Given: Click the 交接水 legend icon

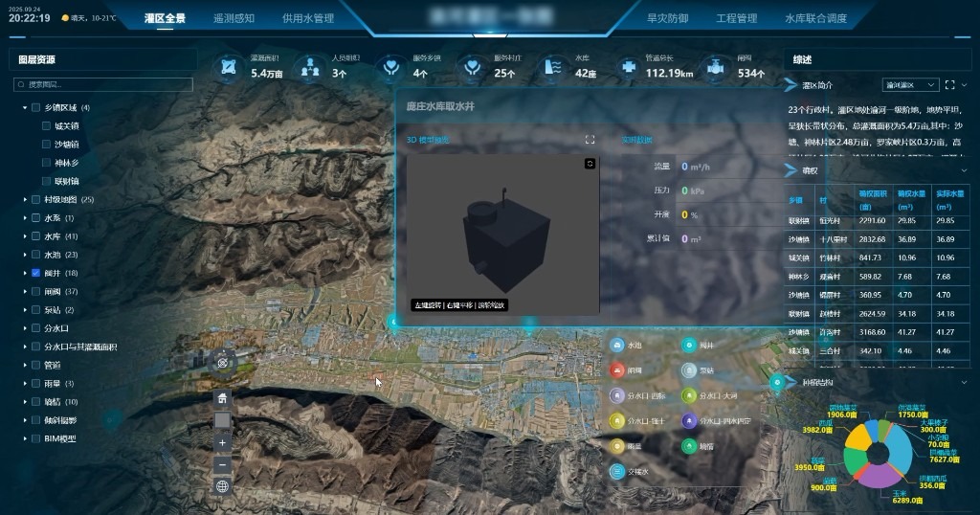Looking at the screenshot, I should coord(617,472).
